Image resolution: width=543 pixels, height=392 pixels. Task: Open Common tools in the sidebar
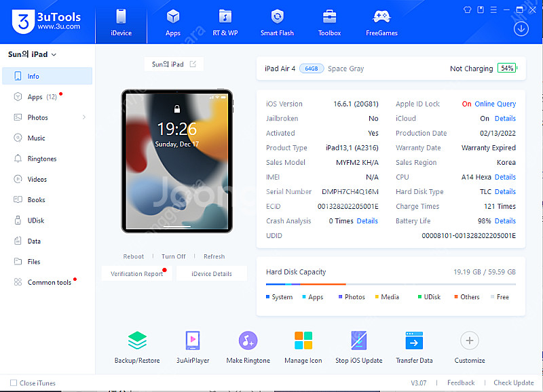[47, 282]
